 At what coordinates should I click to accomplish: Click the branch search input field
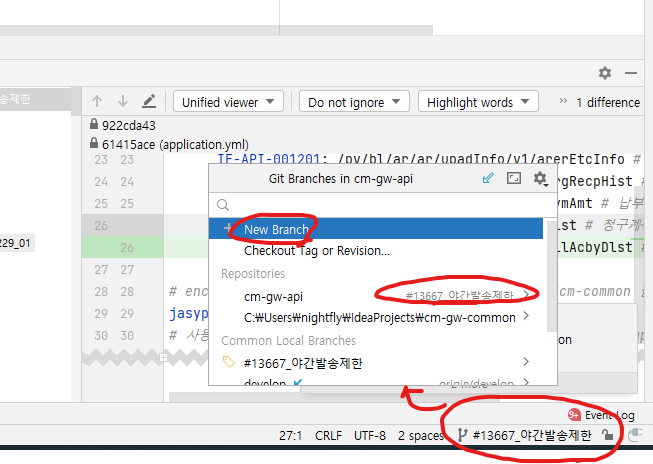coord(380,204)
